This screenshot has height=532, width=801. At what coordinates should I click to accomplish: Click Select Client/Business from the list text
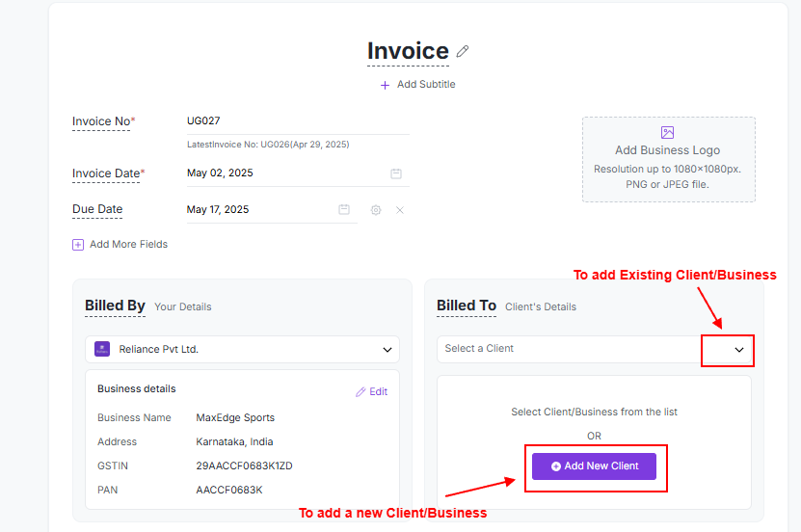click(x=594, y=412)
